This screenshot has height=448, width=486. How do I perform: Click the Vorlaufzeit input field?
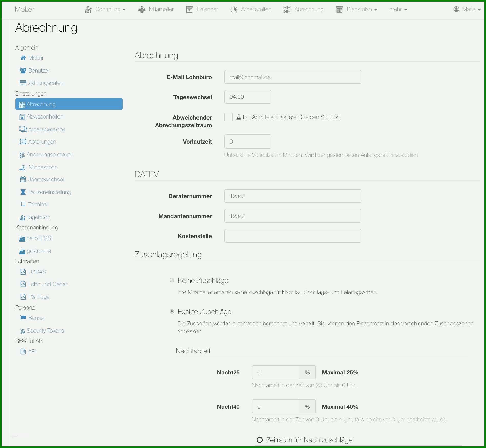pyautogui.click(x=248, y=142)
